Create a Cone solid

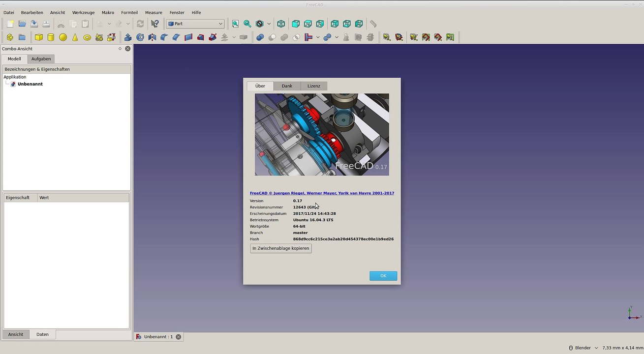click(75, 37)
